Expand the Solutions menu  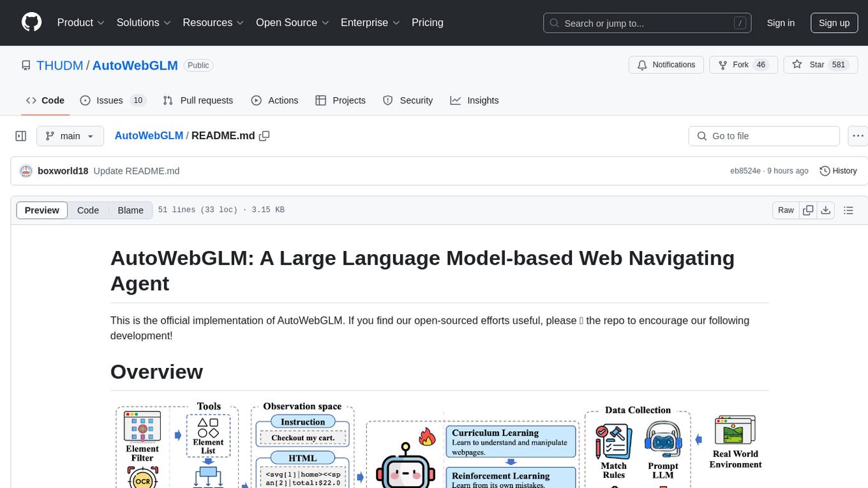click(144, 22)
